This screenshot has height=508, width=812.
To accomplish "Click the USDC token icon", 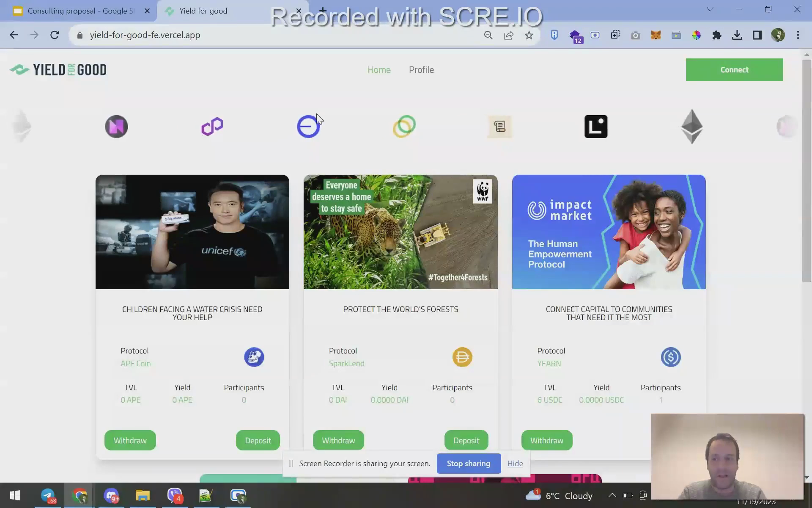I will (x=671, y=357).
